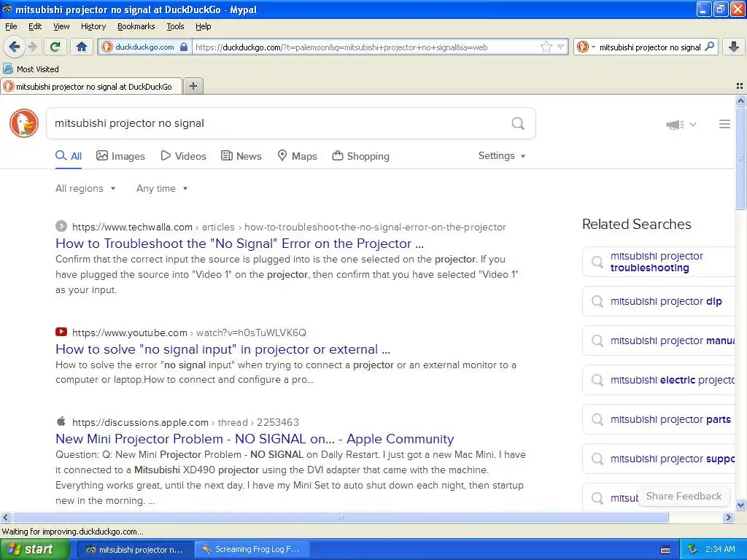Bookmark this page with the star icon

click(546, 47)
